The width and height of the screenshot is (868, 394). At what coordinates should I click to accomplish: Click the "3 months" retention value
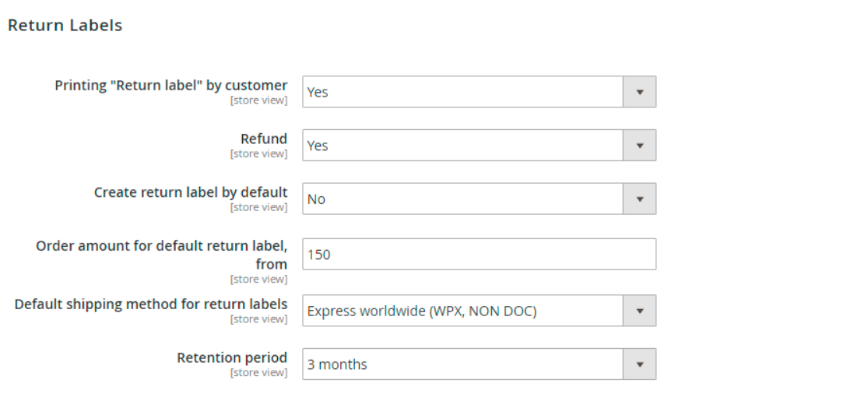(x=337, y=364)
